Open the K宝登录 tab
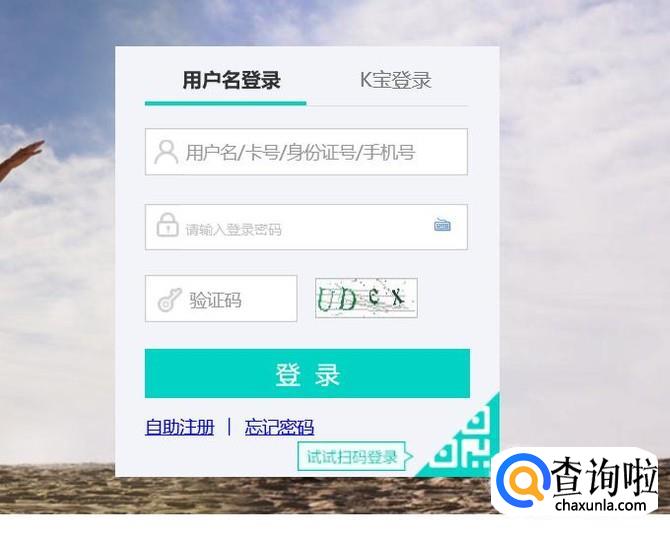The image size is (670, 536). 396,80
